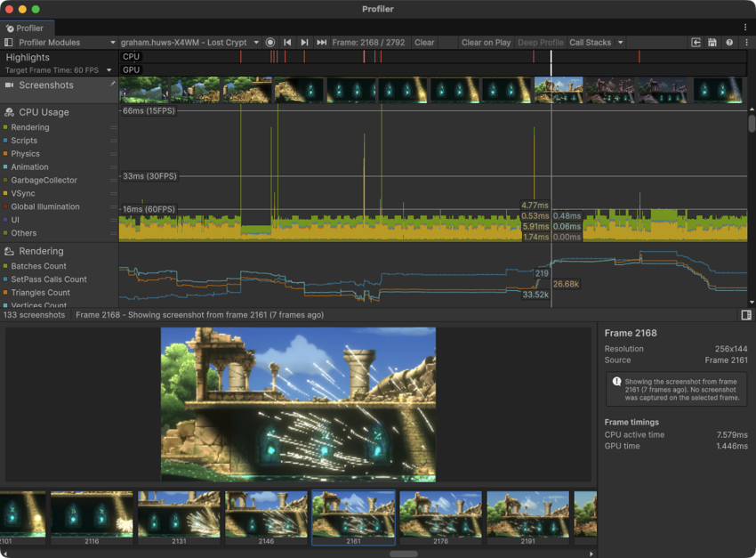Go to the previous frame
Viewport: 756px width, 558px height.
click(287, 43)
